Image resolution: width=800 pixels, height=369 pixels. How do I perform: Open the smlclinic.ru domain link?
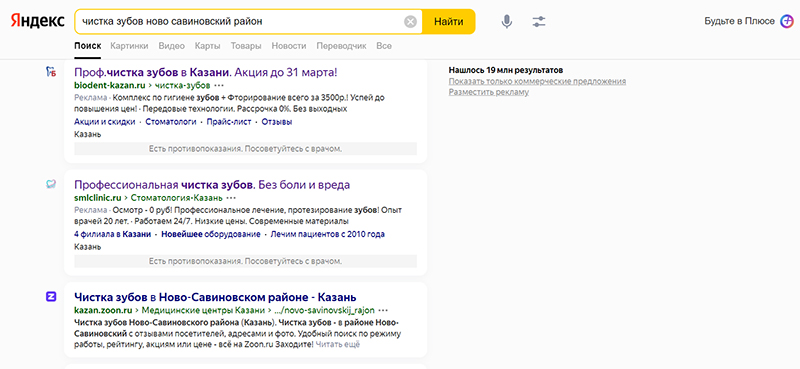click(x=98, y=198)
